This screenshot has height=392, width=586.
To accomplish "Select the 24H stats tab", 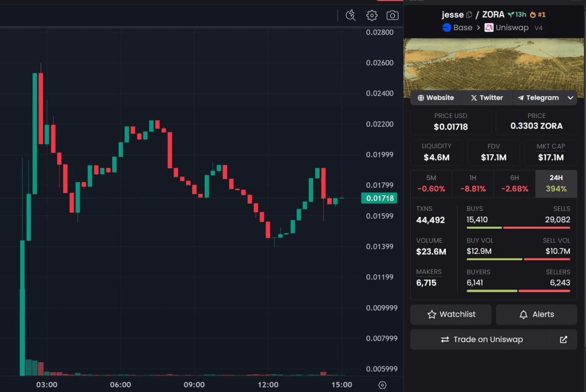I will (x=556, y=183).
